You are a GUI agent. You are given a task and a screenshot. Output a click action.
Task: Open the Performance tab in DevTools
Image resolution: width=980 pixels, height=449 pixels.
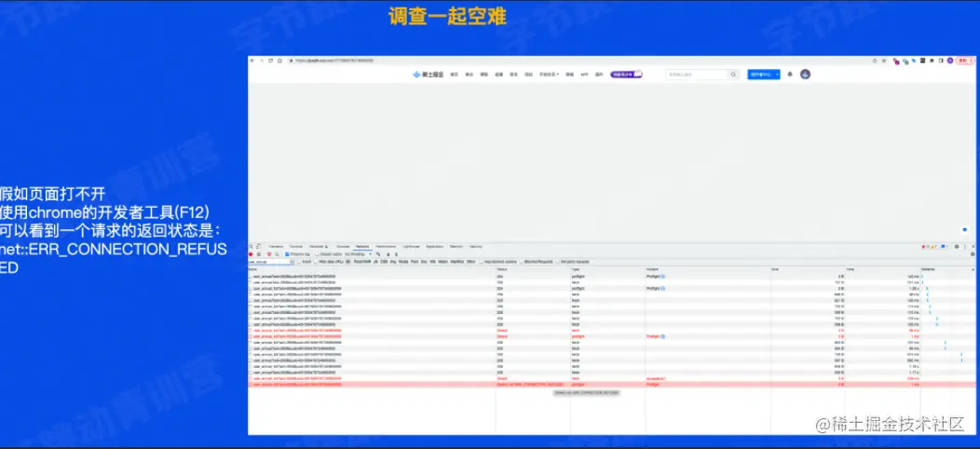pos(386,246)
